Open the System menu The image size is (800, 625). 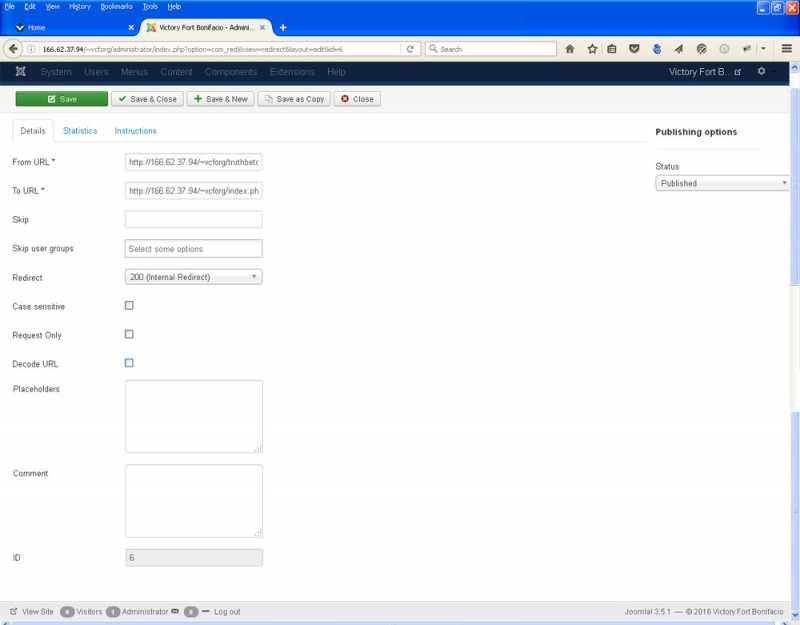tap(56, 72)
